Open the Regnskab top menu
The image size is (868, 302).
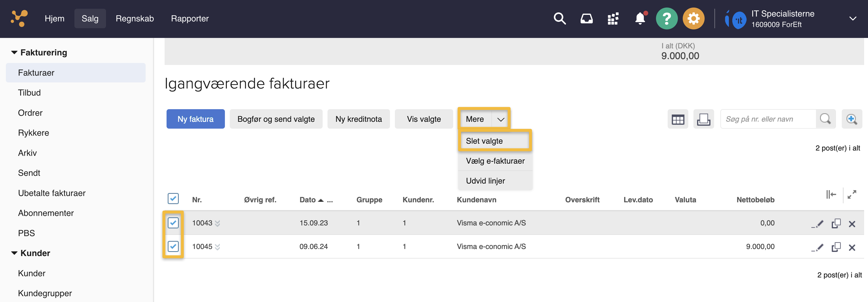135,18
